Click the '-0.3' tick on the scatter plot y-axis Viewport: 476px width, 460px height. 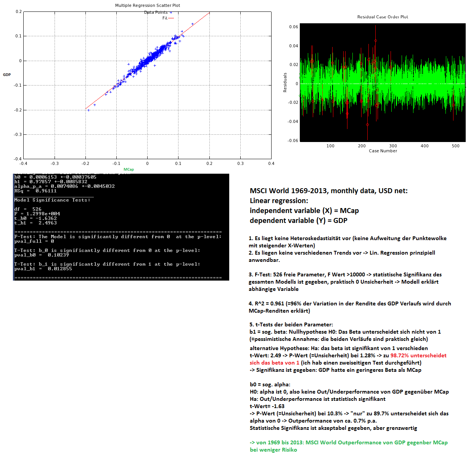pyautogui.click(x=18, y=134)
